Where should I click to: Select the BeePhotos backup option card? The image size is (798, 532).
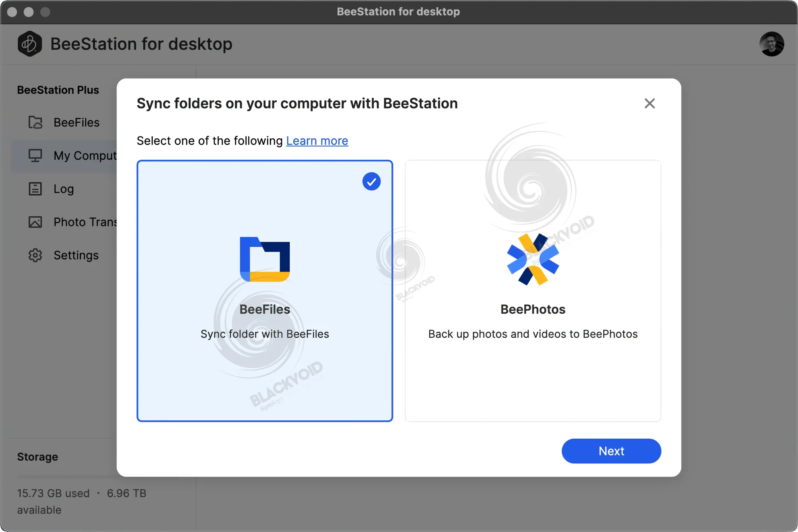pos(533,291)
